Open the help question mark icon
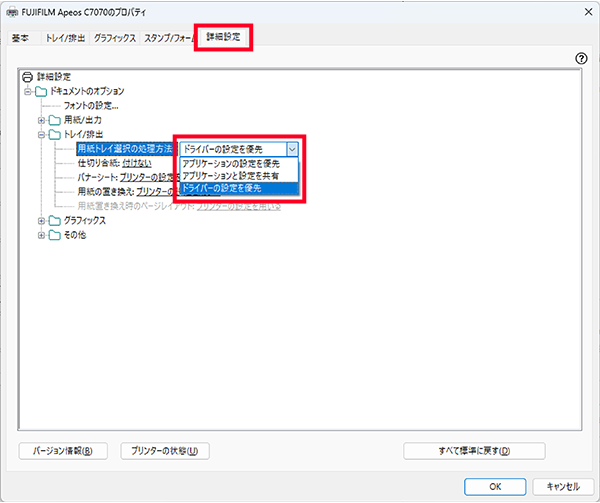Image resolution: width=600 pixels, height=503 pixels. tap(581, 59)
